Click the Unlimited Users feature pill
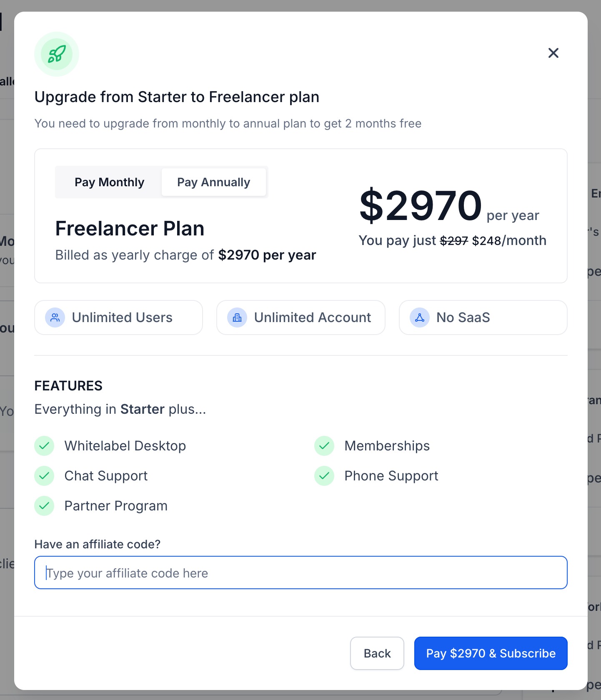The height and width of the screenshot is (700, 601). [119, 317]
